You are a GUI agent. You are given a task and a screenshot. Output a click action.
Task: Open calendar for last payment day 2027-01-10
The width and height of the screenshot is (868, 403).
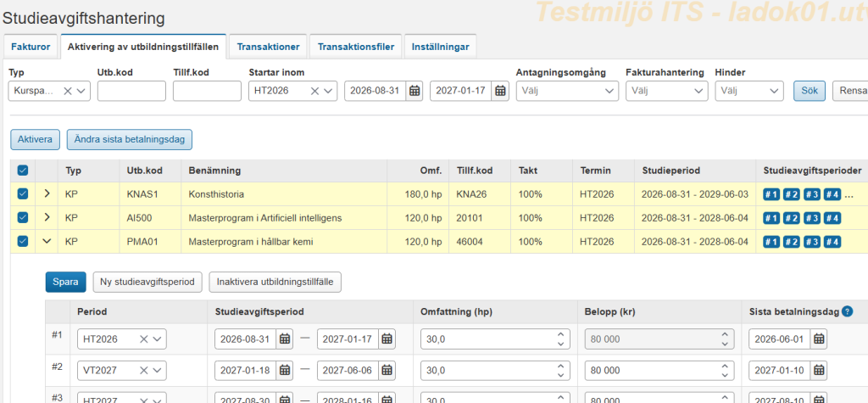(x=820, y=370)
